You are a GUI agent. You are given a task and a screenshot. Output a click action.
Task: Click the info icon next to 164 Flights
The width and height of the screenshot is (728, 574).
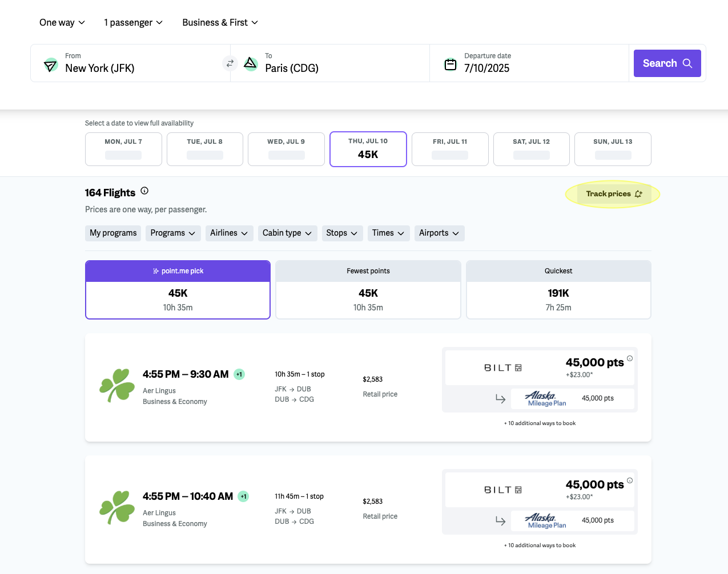point(144,191)
